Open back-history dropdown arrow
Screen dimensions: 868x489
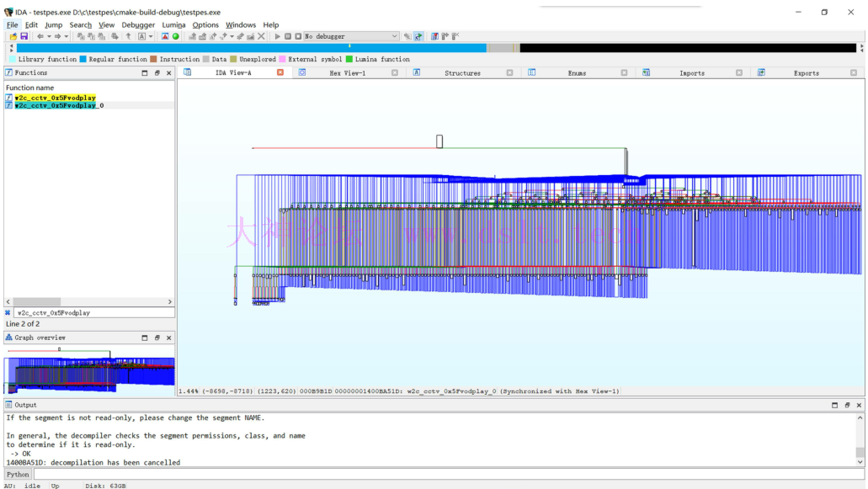click(49, 36)
